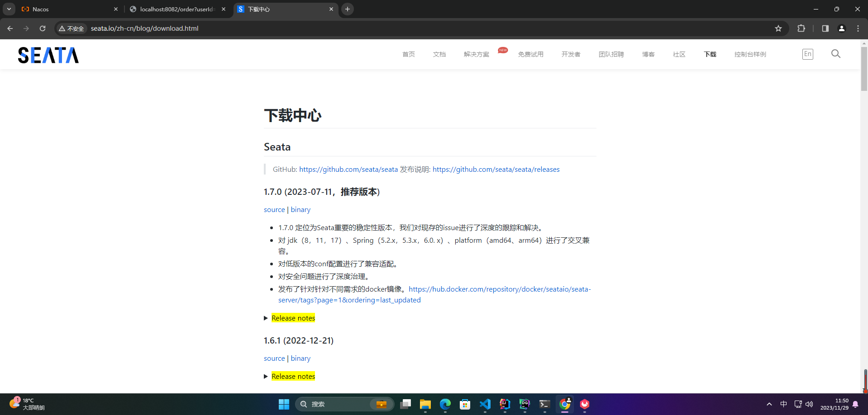Click the page vertical scrollbar thumb
This screenshot has height=415, width=868.
pyautogui.click(x=864, y=69)
